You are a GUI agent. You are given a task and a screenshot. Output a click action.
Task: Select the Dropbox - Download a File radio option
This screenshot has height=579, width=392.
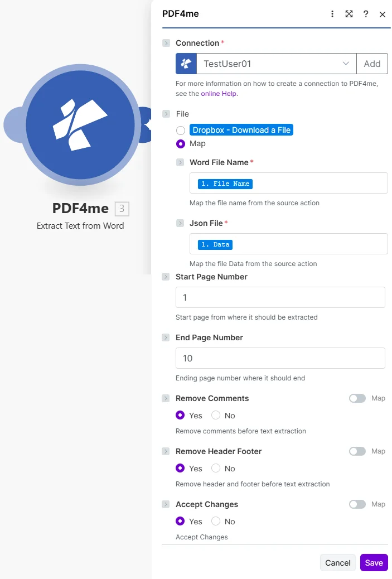(181, 131)
